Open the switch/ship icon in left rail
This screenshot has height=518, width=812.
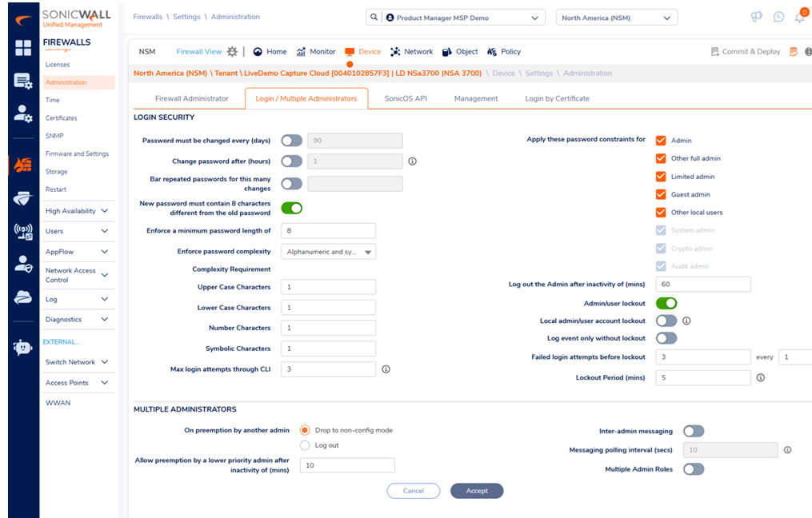(x=23, y=199)
